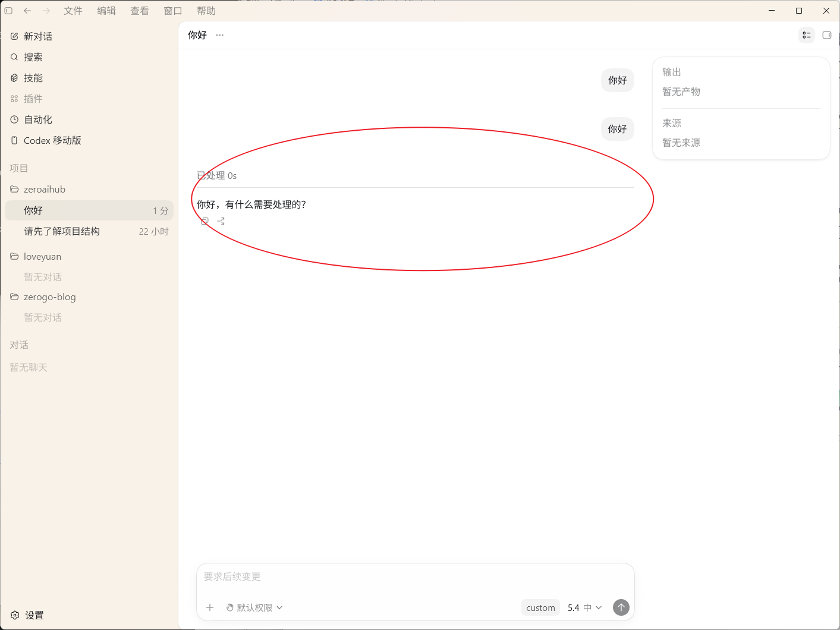
Task: Close the application window
Action: [x=826, y=11]
